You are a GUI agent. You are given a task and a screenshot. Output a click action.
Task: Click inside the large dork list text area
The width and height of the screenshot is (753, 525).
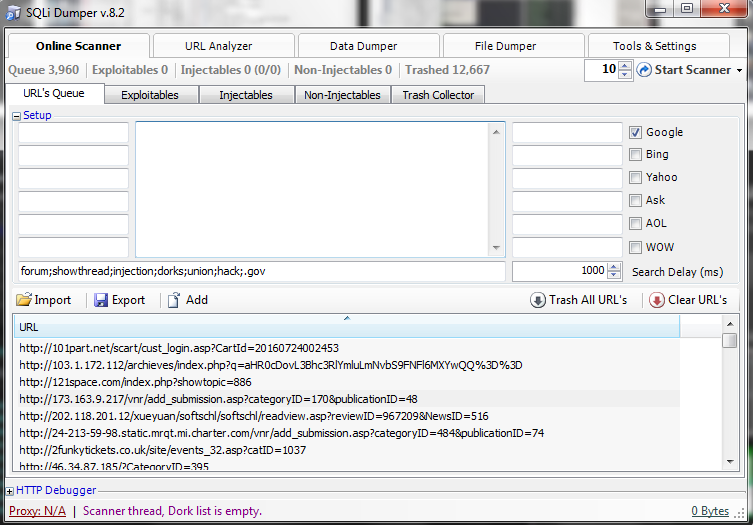coord(313,190)
